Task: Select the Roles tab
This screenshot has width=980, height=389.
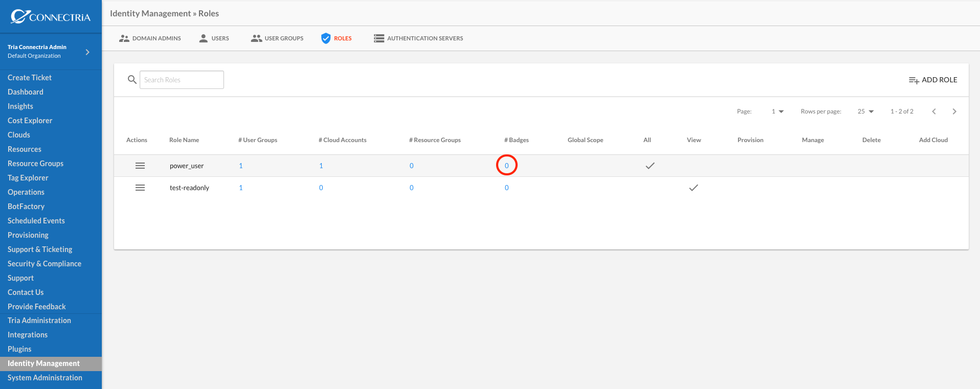Action: point(337,38)
